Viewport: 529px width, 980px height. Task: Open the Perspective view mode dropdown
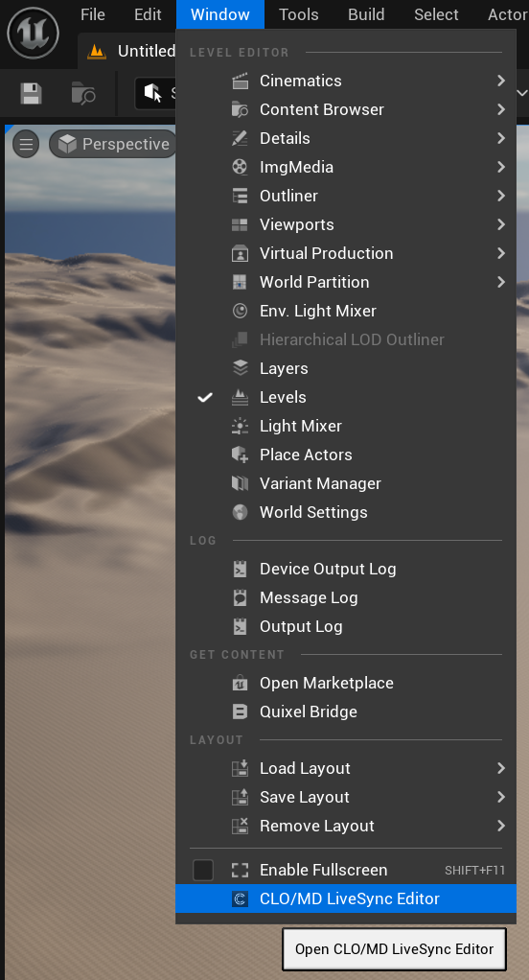click(114, 145)
